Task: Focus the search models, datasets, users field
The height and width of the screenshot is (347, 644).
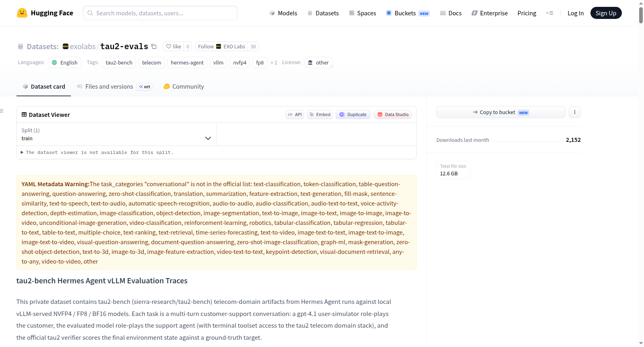Action: point(160,13)
